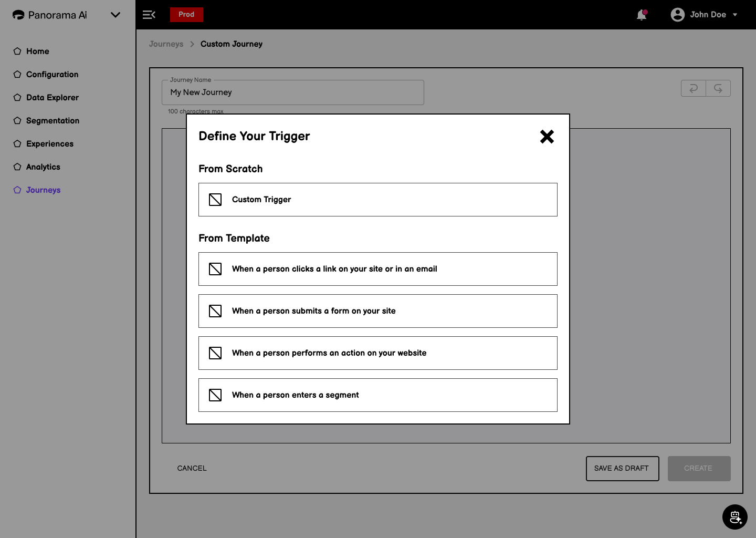The height and width of the screenshot is (538, 756).
Task: Open the chatbot assistant icon
Action: pos(735,517)
